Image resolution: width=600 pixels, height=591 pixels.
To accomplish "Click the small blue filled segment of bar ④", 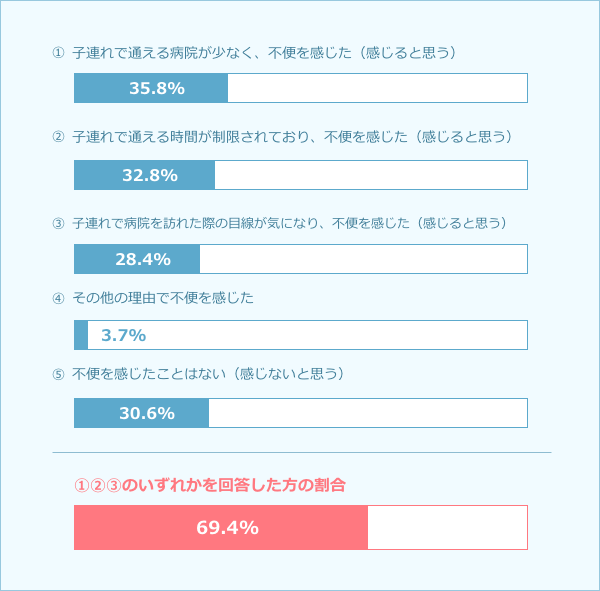I will (x=81, y=335).
